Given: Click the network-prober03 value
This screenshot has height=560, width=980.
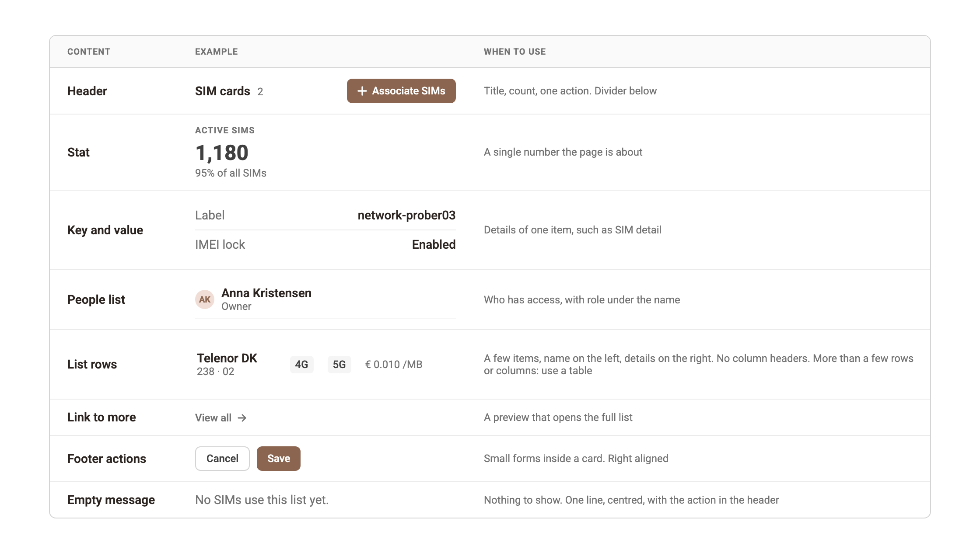Looking at the screenshot, I should (x=406, y=215).
